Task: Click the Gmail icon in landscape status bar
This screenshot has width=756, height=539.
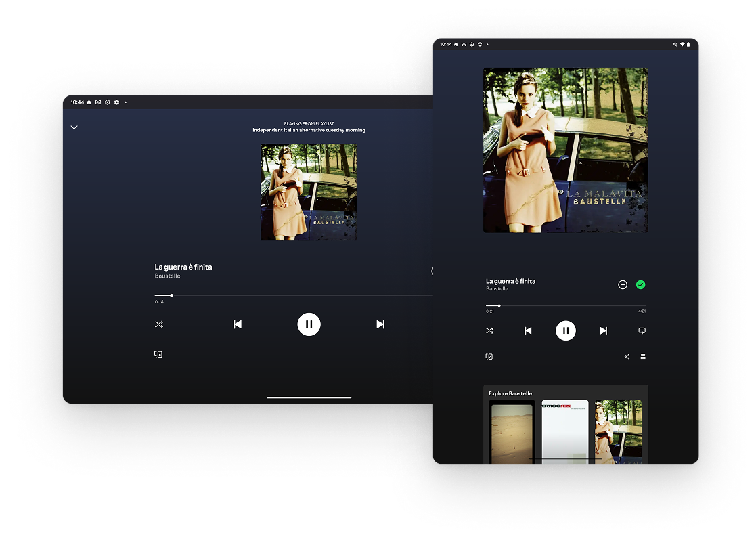Action: click(98, 102)
